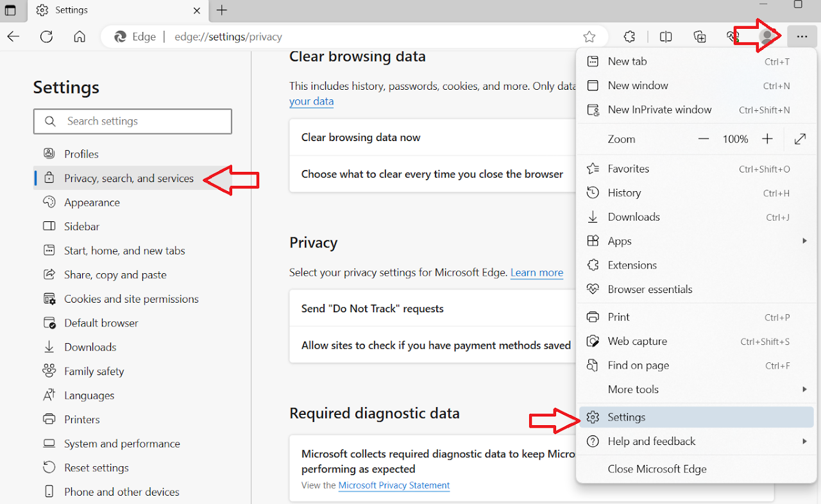Click the split screen toolbar icon

[x=666, y=37]
